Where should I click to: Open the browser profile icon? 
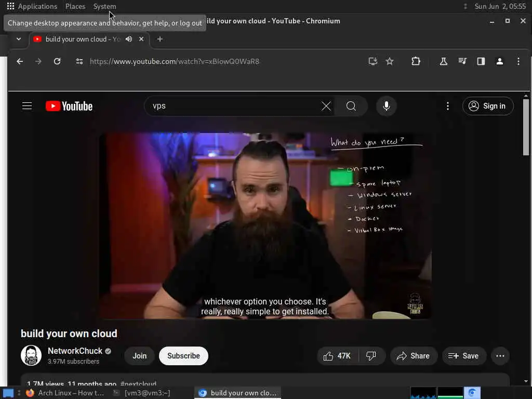pyautogui.click(x=499, y=61)
